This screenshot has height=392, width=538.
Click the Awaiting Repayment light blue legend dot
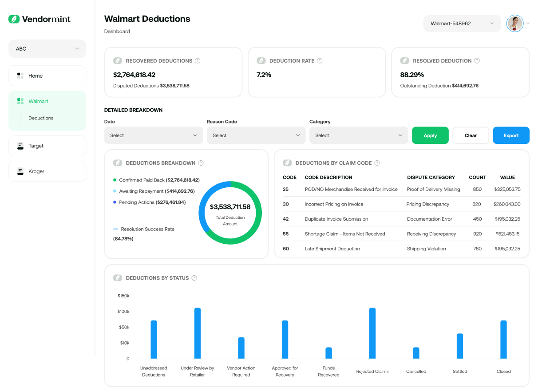[115, 191]
